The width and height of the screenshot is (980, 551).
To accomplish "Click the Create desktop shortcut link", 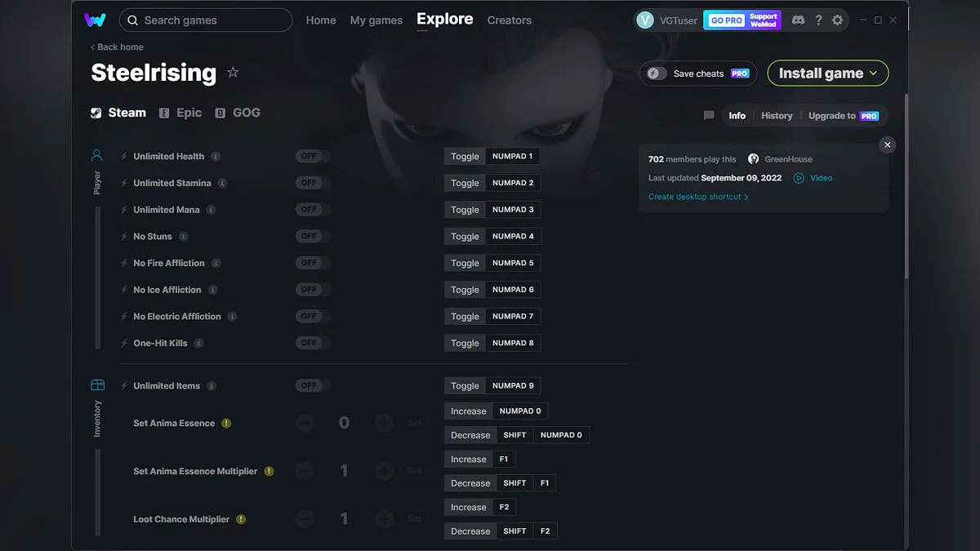I will click(695, 196).
